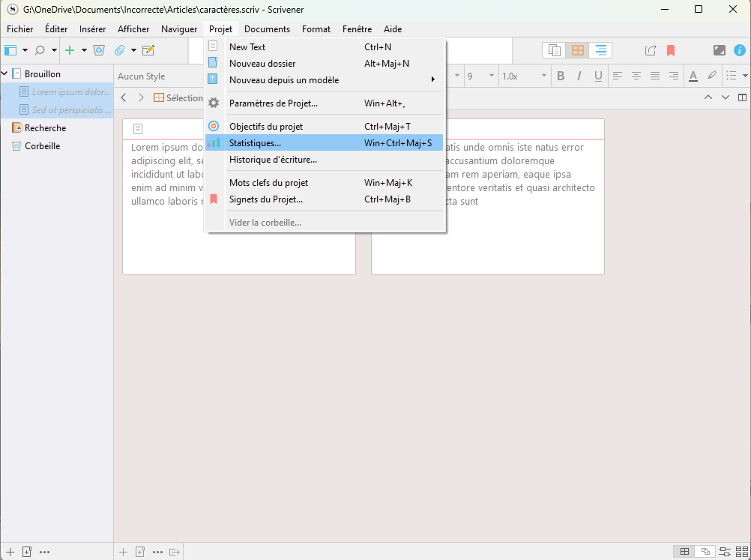Image resolution: width=751 pixels, height=560 pixels.
Task: Toggle the editor split view
Action: pyautogui.click(x=742, y=97)
